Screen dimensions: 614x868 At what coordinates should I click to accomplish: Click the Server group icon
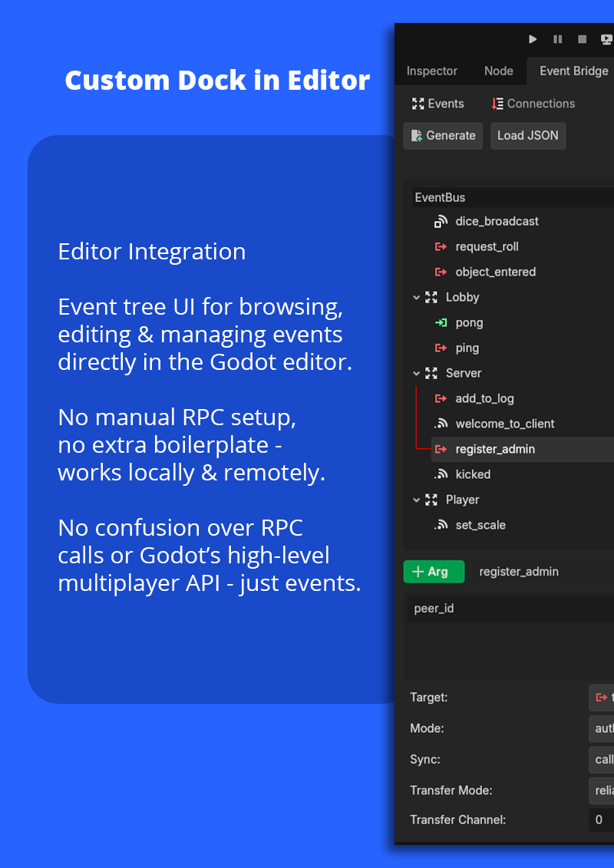point(431,374)
